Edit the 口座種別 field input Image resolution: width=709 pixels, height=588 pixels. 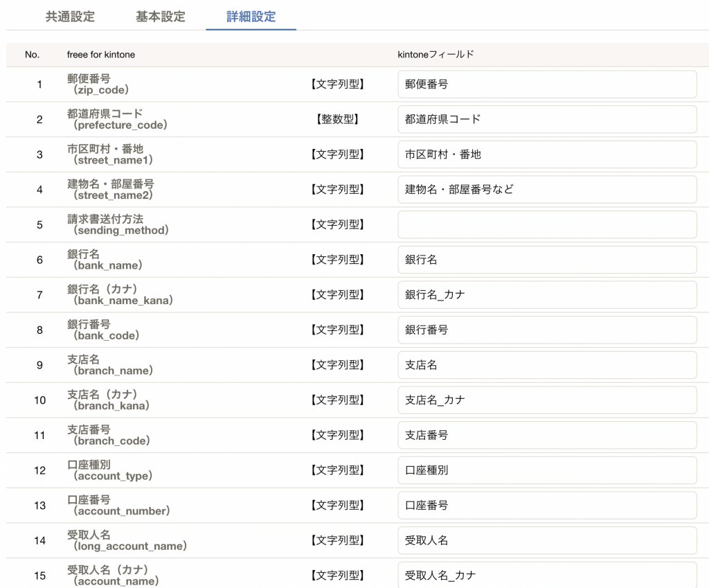[547, 470]
